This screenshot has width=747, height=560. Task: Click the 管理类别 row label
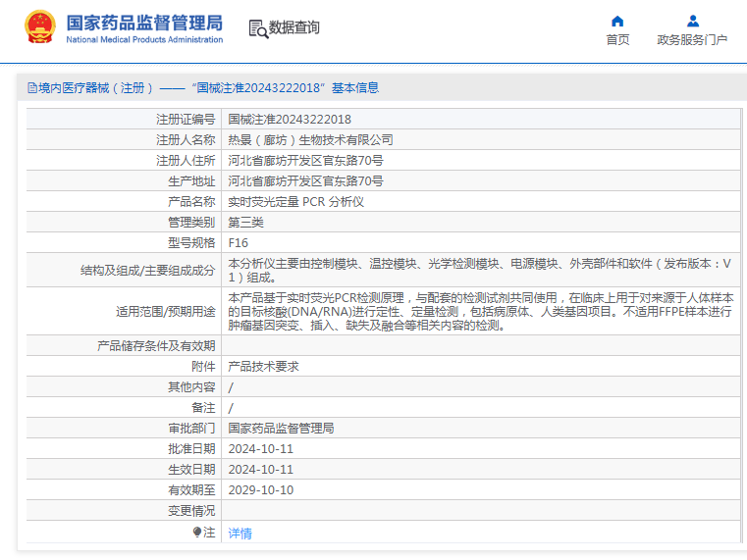pos(191,223)
